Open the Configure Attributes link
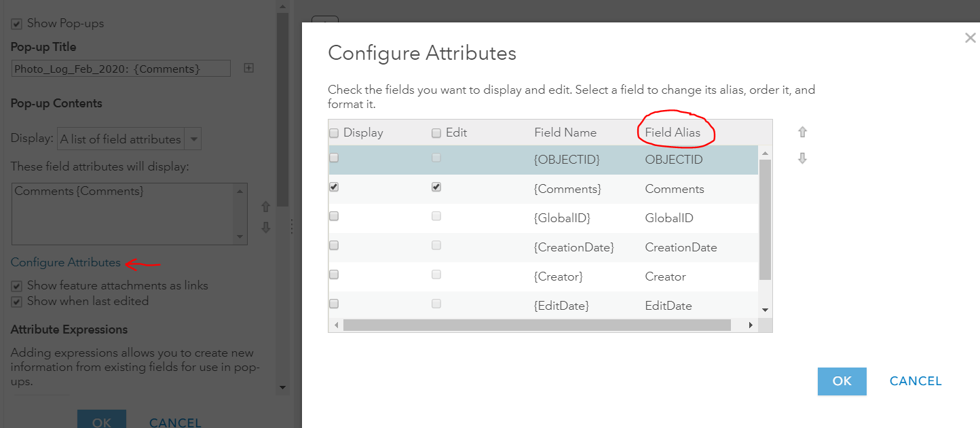This screenshot has width=980, height=428. [x=66, y=262]
